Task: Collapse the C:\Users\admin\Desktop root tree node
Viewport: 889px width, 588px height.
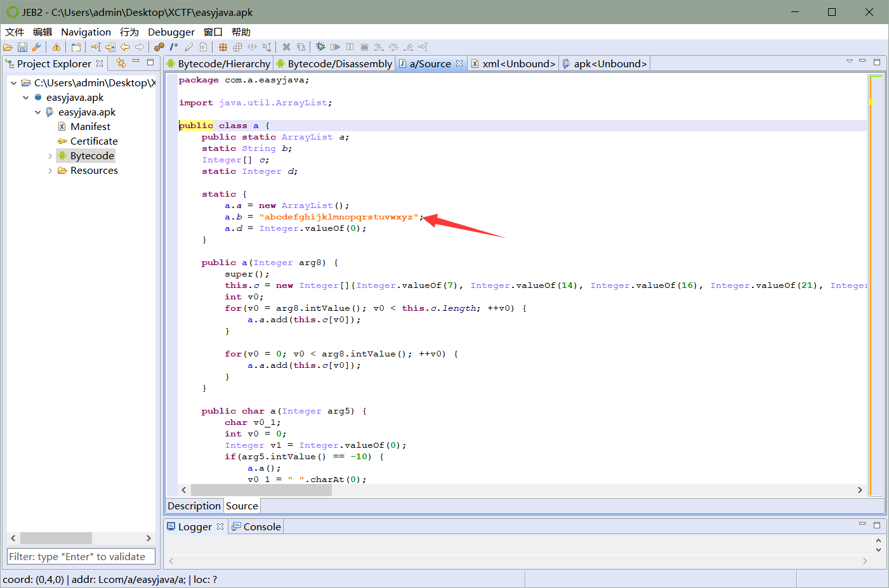Action: (x=13, y=82)
